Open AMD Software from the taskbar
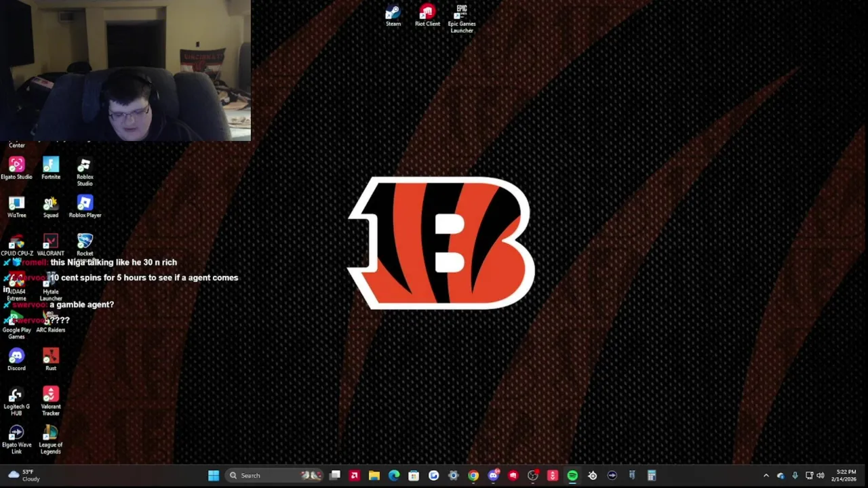Screen dimensions: 868x488 (354, 476)
